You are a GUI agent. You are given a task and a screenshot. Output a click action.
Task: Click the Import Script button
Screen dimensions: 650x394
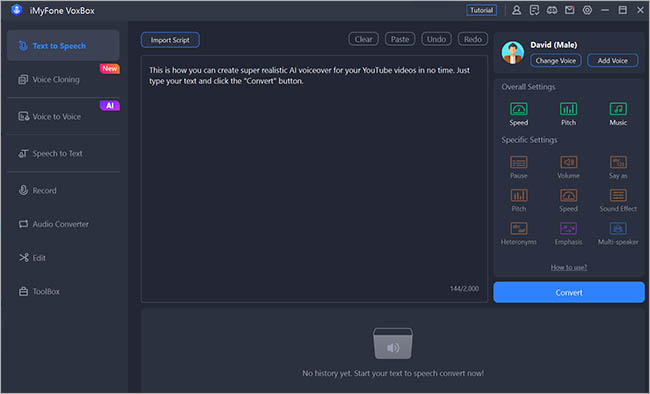[170, 40]
